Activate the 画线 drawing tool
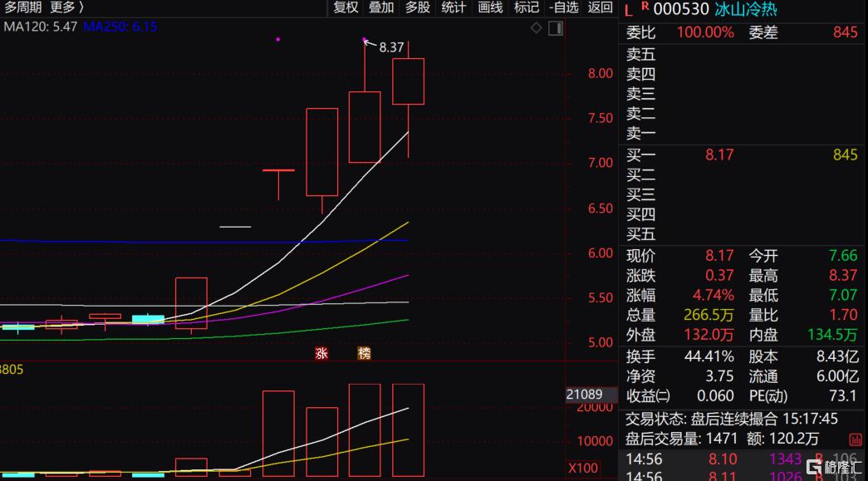This screenshot has width=868, height=481. coord(490,7)
